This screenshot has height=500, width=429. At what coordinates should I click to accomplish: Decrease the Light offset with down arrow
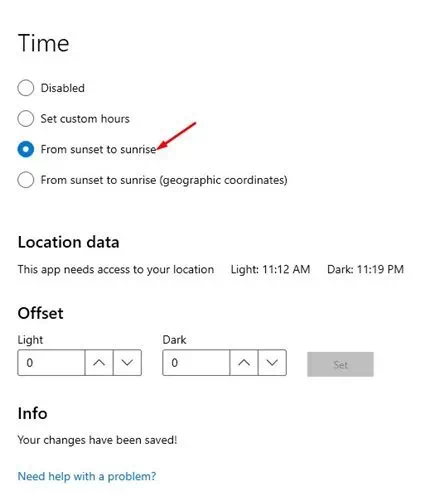[127, 363]
